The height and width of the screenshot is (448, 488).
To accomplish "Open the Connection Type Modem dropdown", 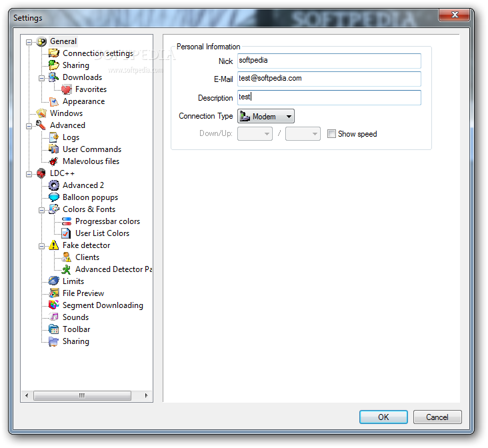I will coord(266,117).
